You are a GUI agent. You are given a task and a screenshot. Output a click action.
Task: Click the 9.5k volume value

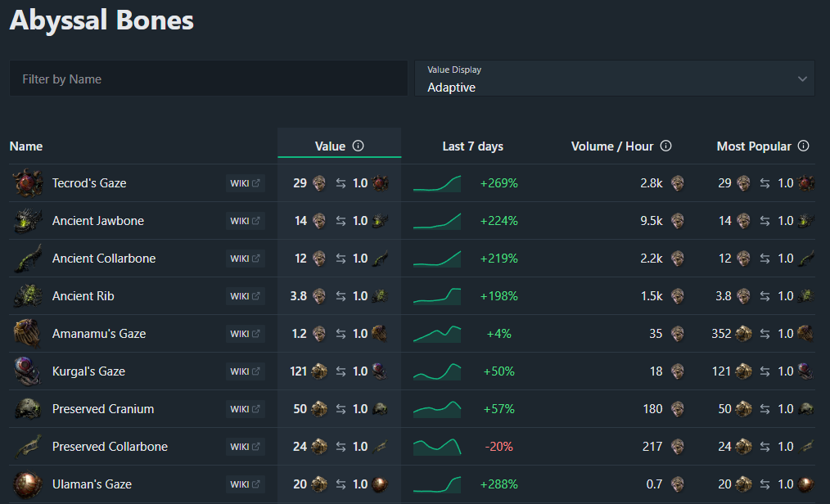pos(651,221)
